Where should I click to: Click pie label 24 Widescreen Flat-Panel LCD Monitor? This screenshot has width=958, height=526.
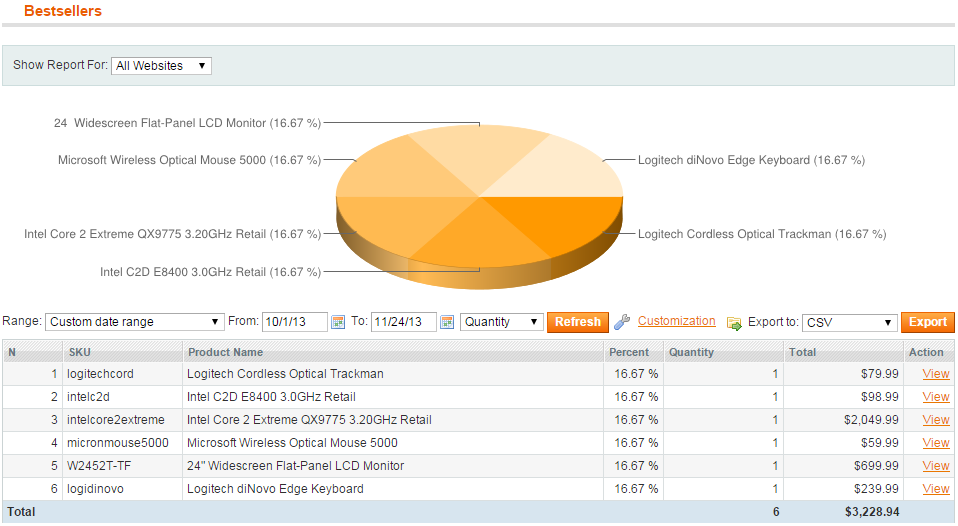187,123
